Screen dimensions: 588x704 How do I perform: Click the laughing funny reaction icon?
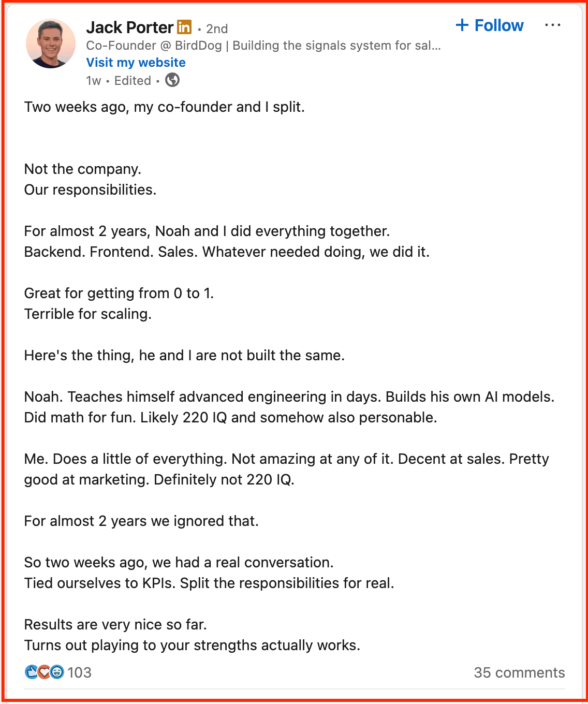(x=57, y=672)
